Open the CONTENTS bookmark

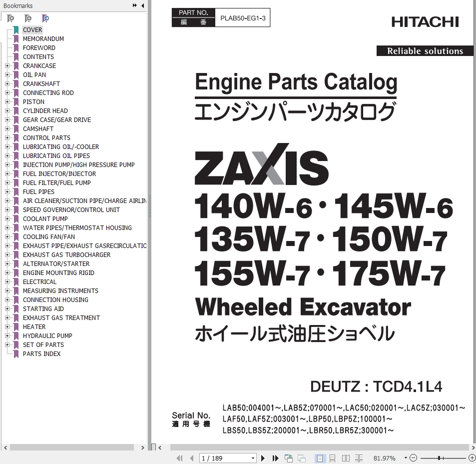coord(38,57)
